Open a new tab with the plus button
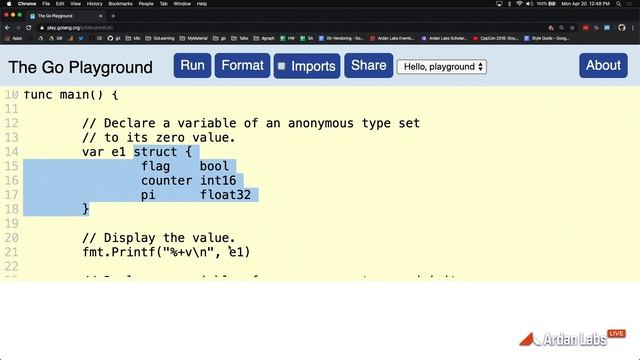 pyautogui.click(x=113, y=16)
